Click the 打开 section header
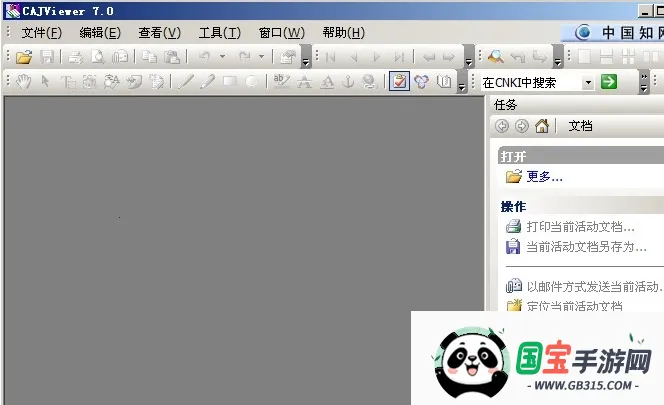This screenshot has width=664, height=405. 581,156
